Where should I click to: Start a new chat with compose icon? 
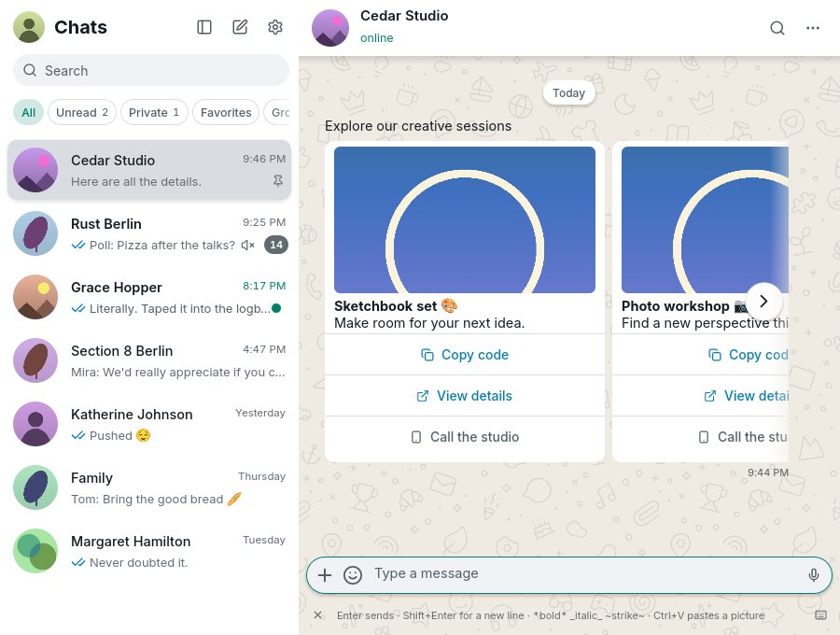(x=240, y=27)
